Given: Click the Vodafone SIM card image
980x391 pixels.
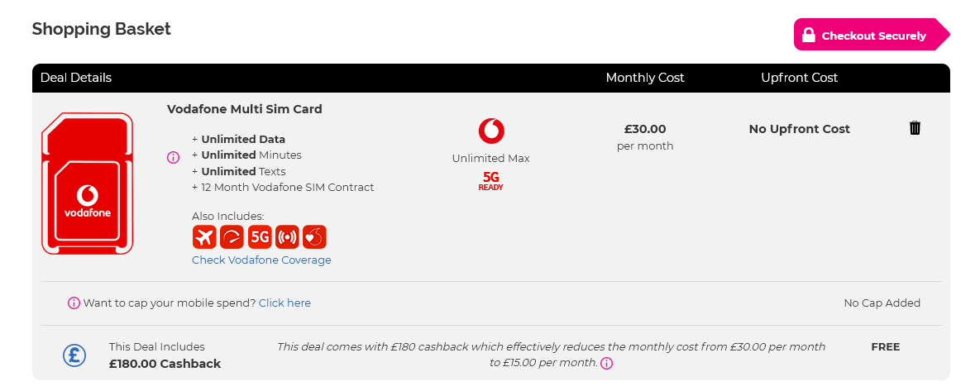Looking at the screenshot, I should click(88, 184).
